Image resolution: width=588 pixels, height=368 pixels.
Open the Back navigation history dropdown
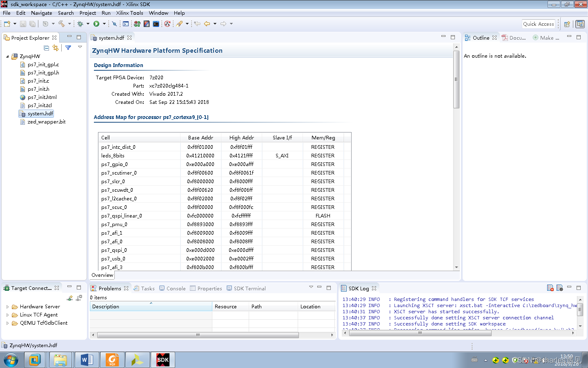click(x=215, y=24)
